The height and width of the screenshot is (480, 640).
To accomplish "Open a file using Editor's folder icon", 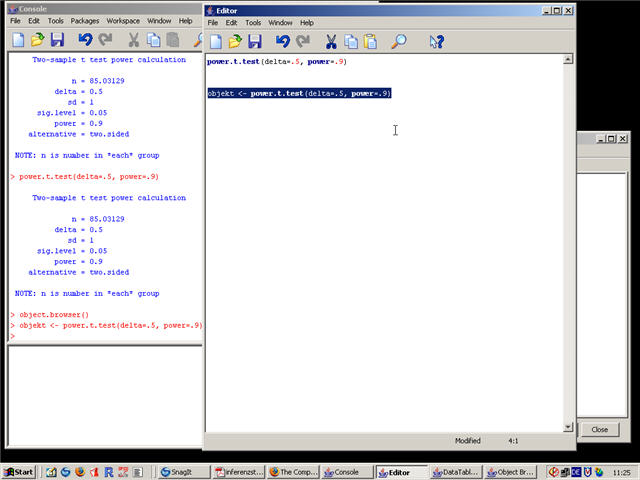I will pos(234,41).
